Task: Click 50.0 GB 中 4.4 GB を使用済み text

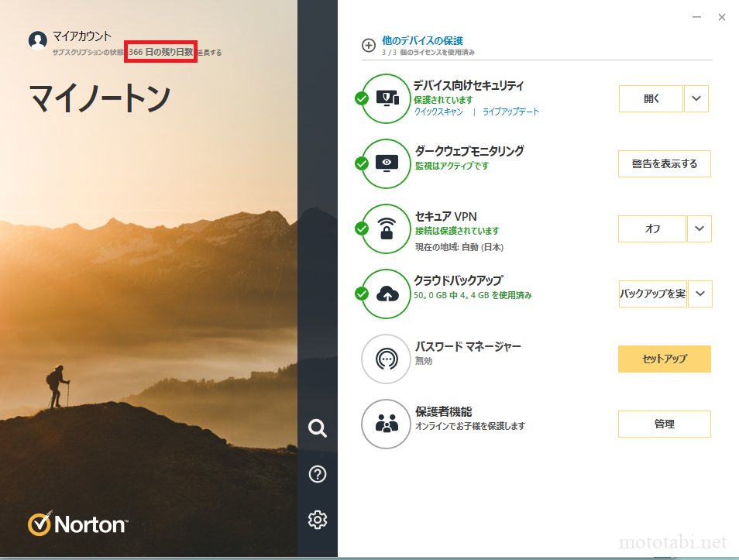Action: point(473,295)
